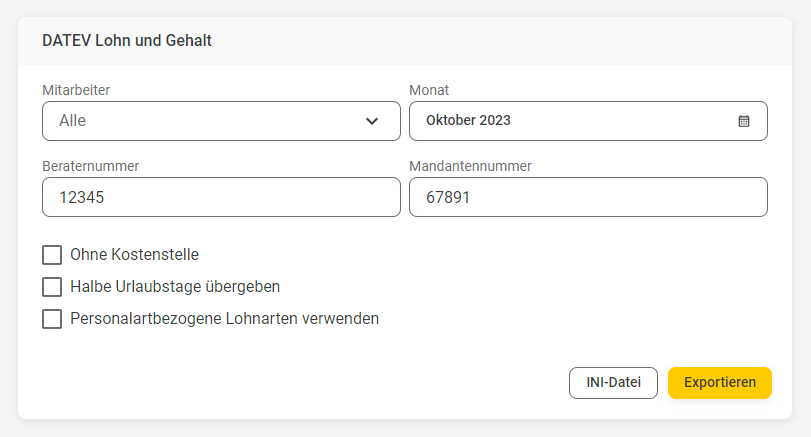Viewport: 811px width, 437px height.
Task: Click the 'Beraternummer' field label
Action: (91, 166)
